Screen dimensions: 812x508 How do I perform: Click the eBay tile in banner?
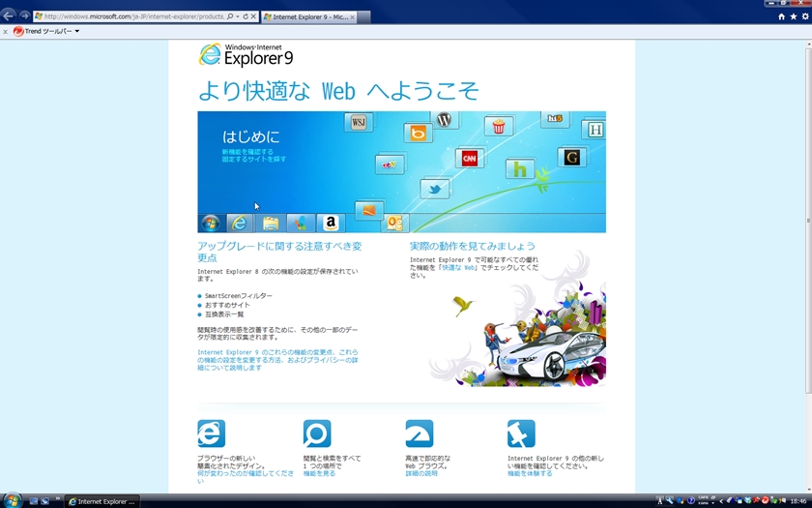tap(390, 165)
